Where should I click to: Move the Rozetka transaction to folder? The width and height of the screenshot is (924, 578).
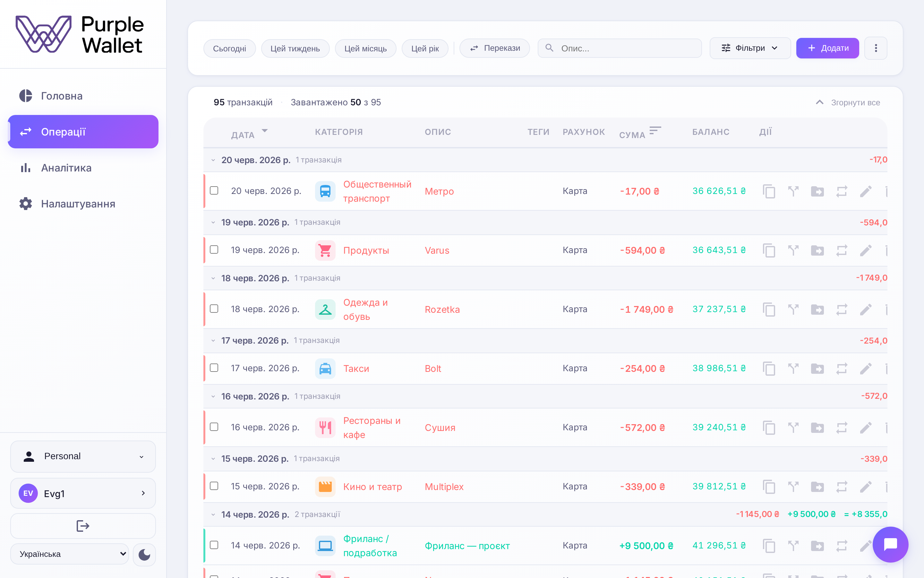817,309
